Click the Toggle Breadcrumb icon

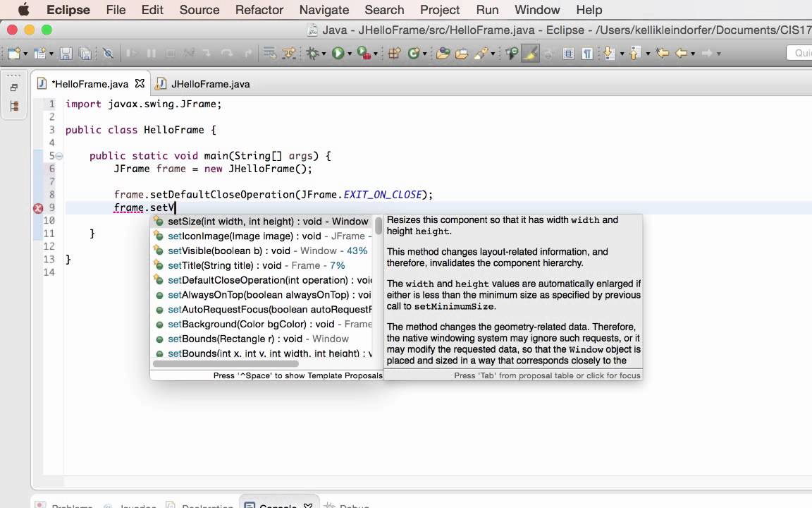[x=512, y=53]
